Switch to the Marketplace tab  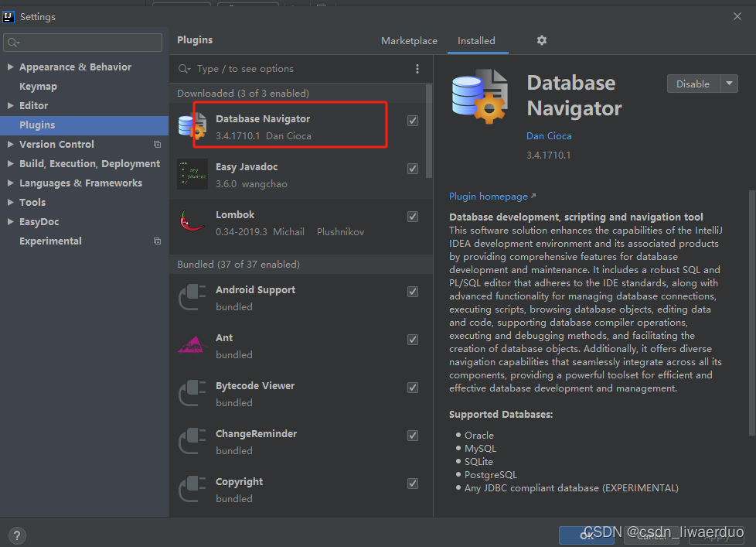click(409, 40)
